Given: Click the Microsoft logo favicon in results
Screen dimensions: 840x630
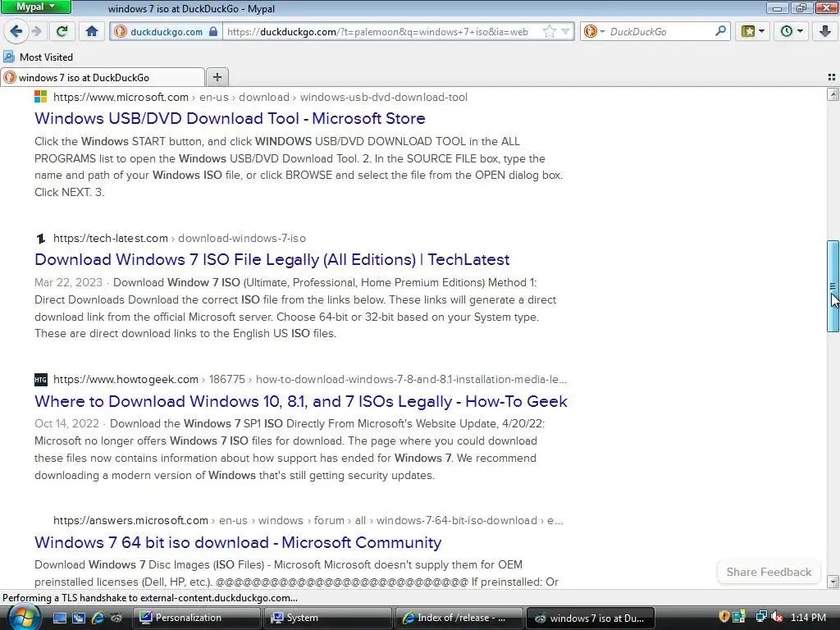Looking at the screenshot, I should (41, 97).
